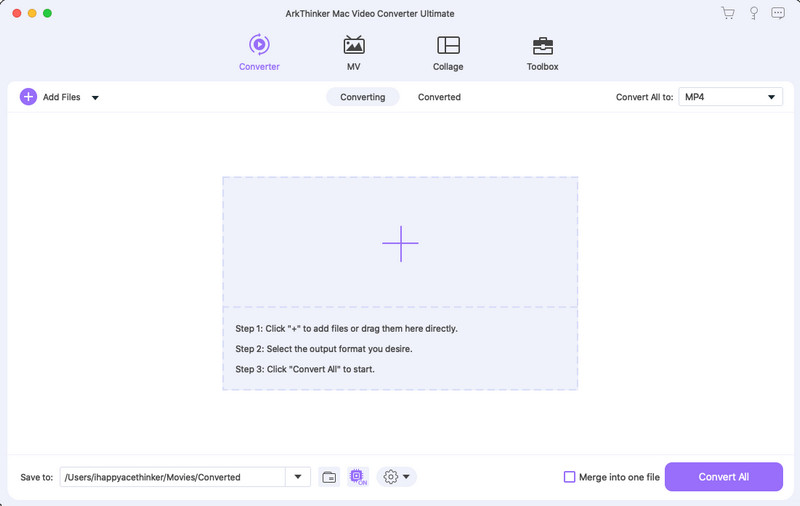Click the key register icon
This screenshot has width=800, height=506.
click(753, 13)
